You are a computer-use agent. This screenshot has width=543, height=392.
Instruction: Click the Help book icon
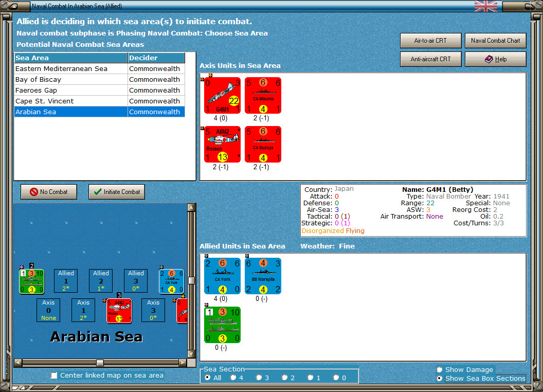(488, 59)
